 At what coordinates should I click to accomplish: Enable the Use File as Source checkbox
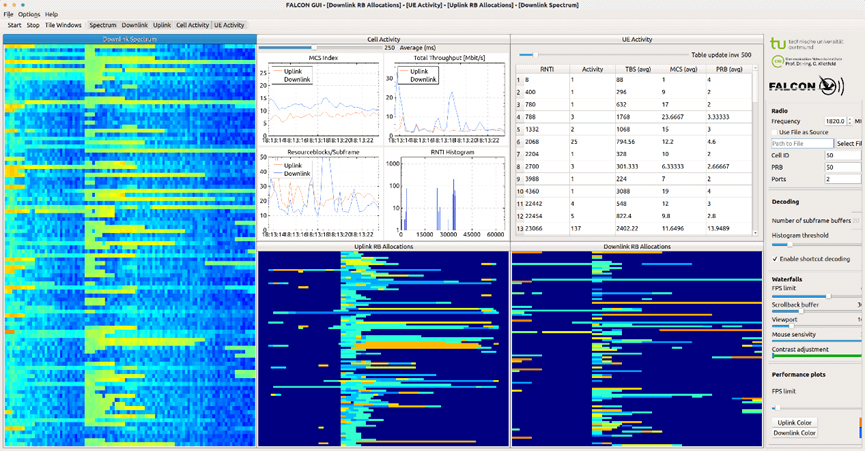pos(776,132)
